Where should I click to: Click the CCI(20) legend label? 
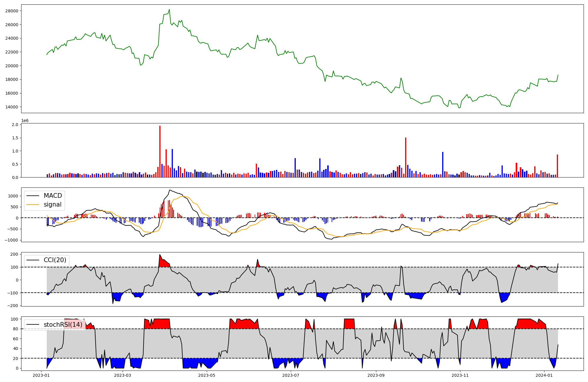(x=55, y=260)
